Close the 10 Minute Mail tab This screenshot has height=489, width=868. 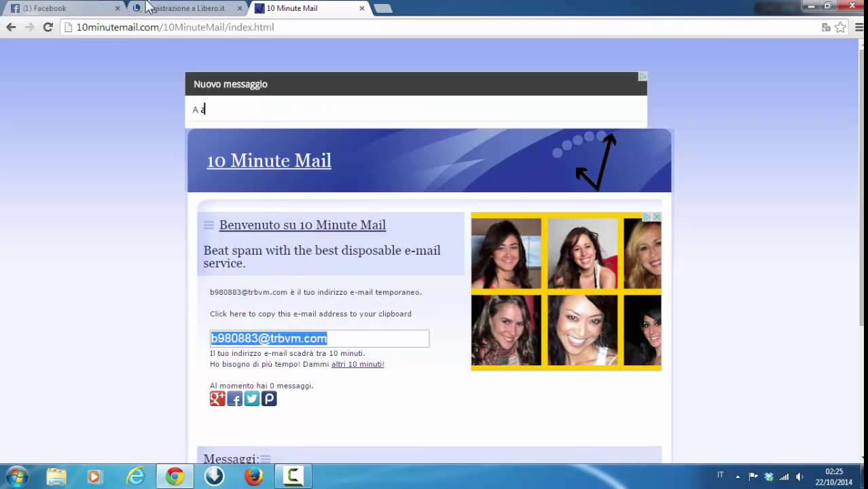click(361, 8)
